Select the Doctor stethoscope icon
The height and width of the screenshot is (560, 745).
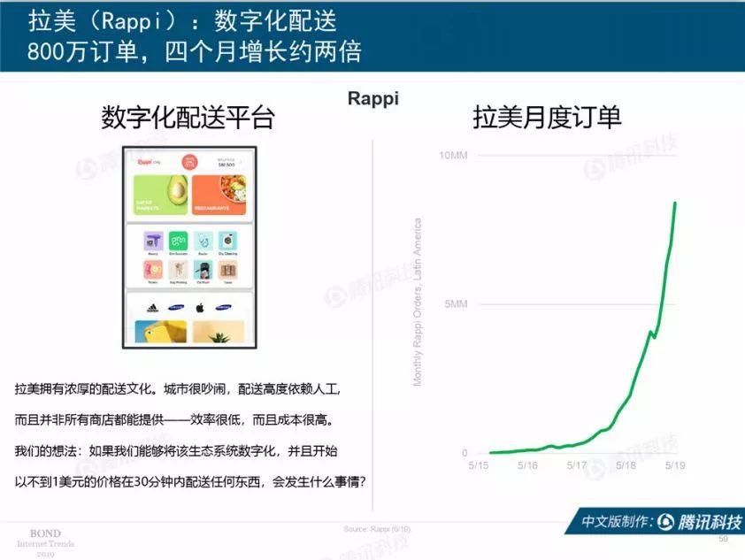204,242
